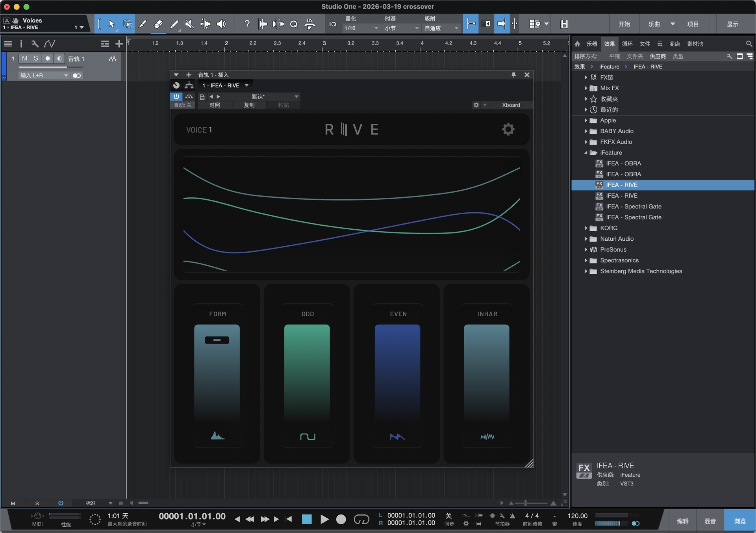This screenshot has width=756, height=533.
Task: Select the Mute tool icon
Action: 189,24
